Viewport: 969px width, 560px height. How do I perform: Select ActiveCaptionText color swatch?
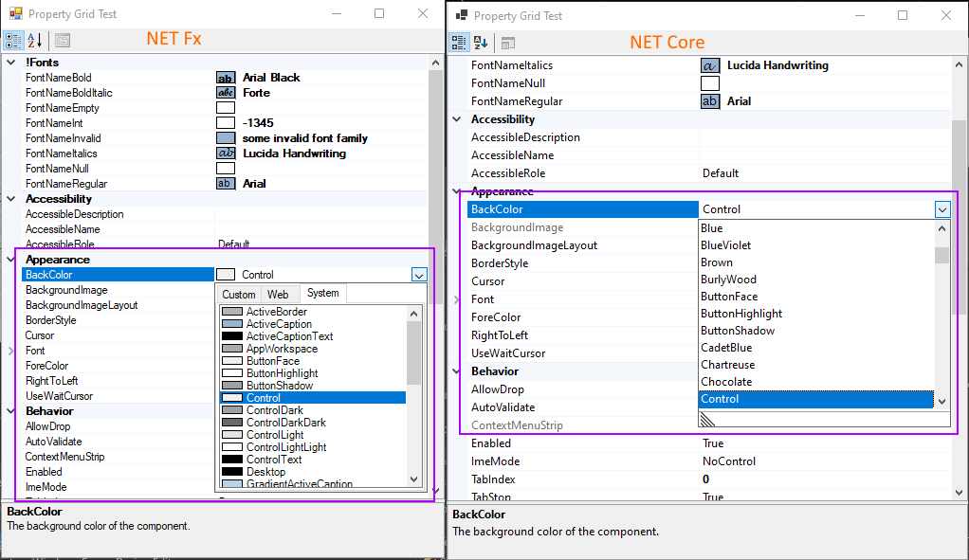[231, 336]
